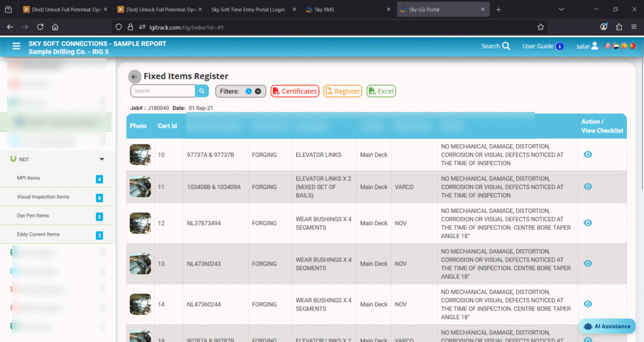This screenshot has width=644, height=342.
Task: Close the Sky LGi Portal tab
Action: (x=482, y=9)
